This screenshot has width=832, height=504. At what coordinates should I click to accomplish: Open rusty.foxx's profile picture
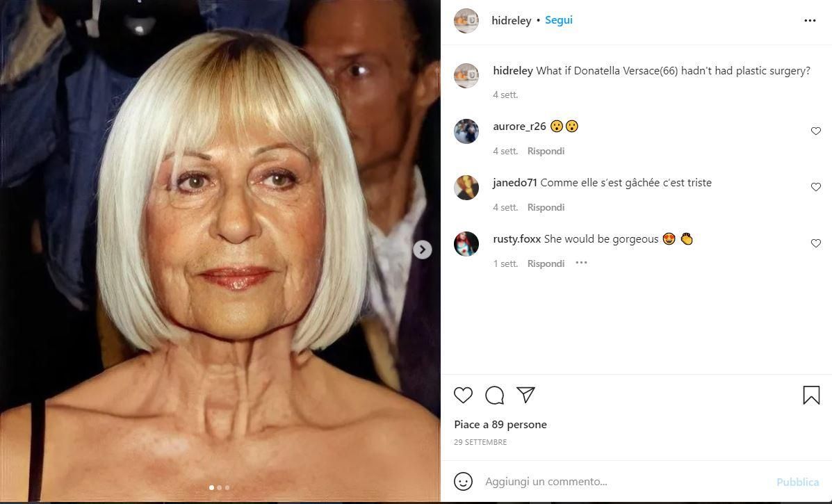tap(466, 243)
